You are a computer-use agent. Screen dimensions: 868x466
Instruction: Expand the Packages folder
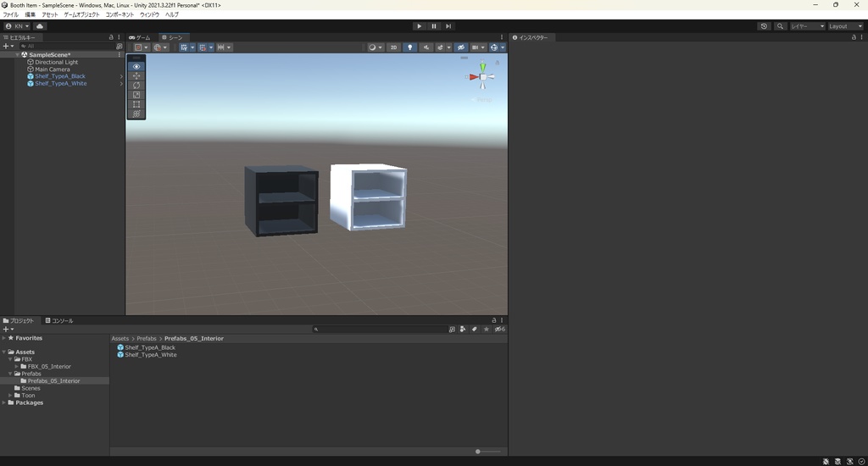coord(4,403)
